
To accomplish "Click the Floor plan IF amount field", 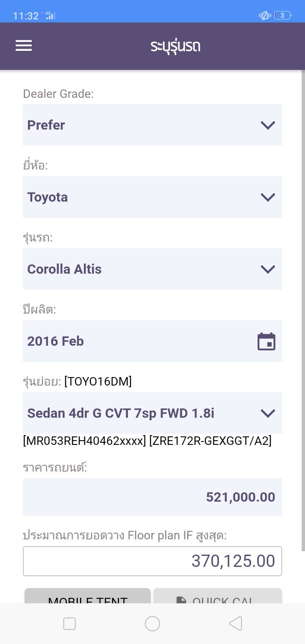I will (x=152, y=561).
